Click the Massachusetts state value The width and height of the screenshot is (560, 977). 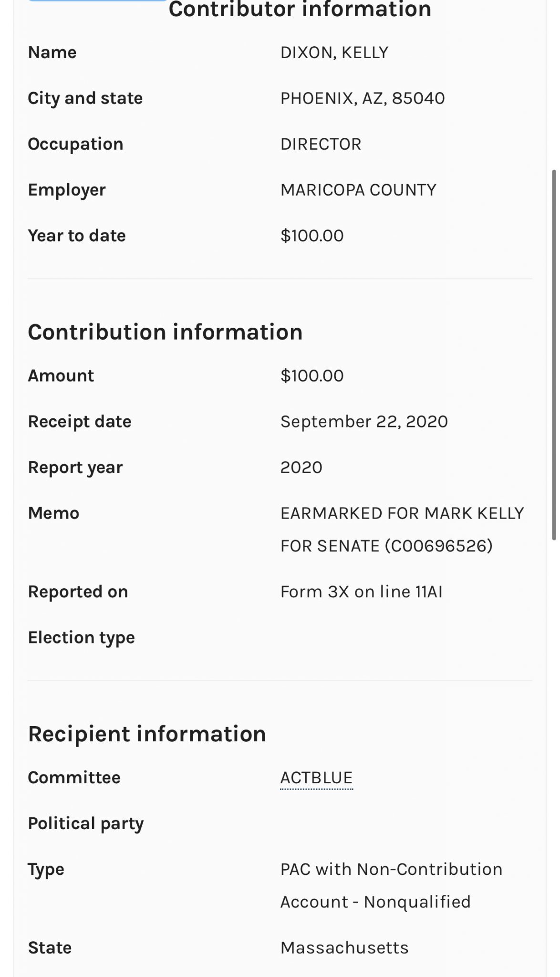click(x=344, y=948)
